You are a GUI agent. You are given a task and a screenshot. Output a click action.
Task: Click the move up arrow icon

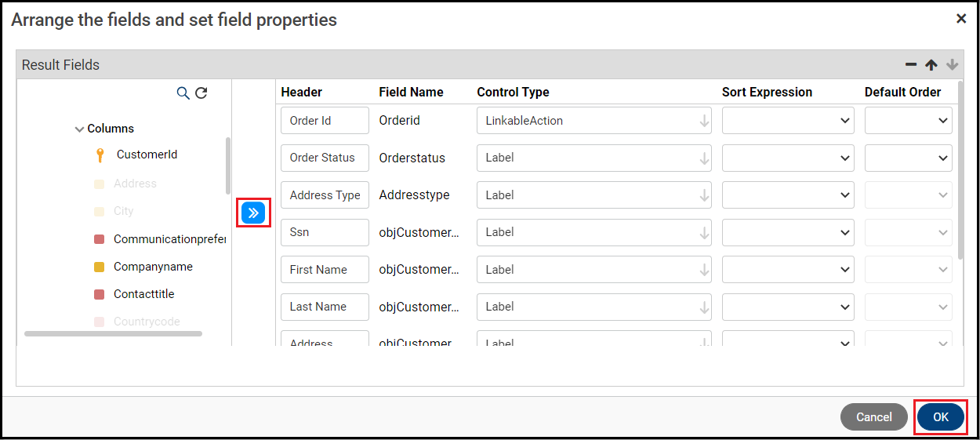(x=931, y=65)
